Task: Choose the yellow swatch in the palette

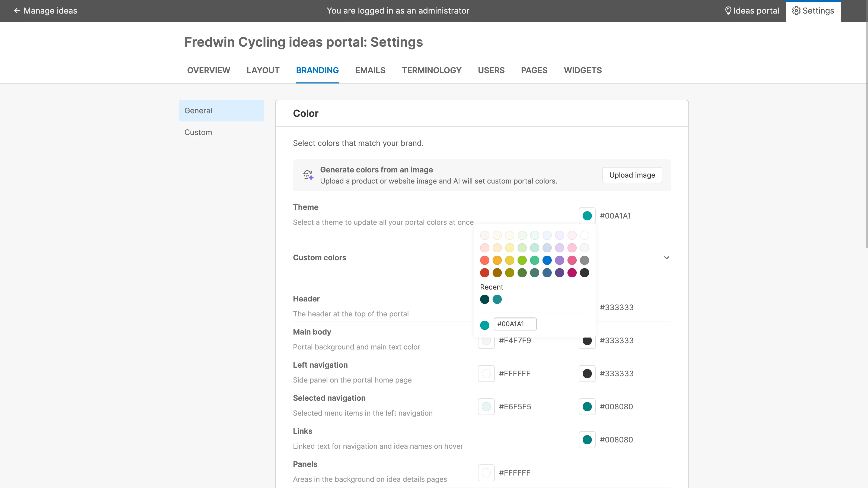Action: (x=509, y=260)
